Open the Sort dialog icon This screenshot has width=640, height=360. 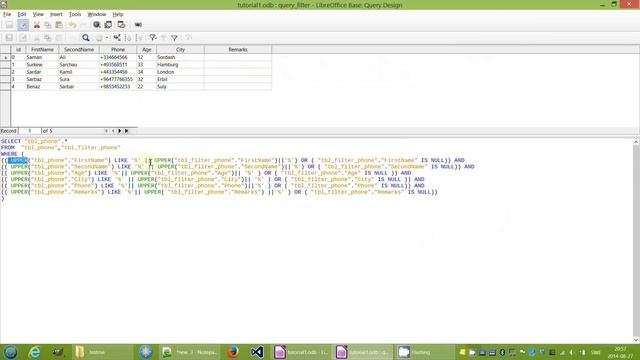tap(117, 38)
